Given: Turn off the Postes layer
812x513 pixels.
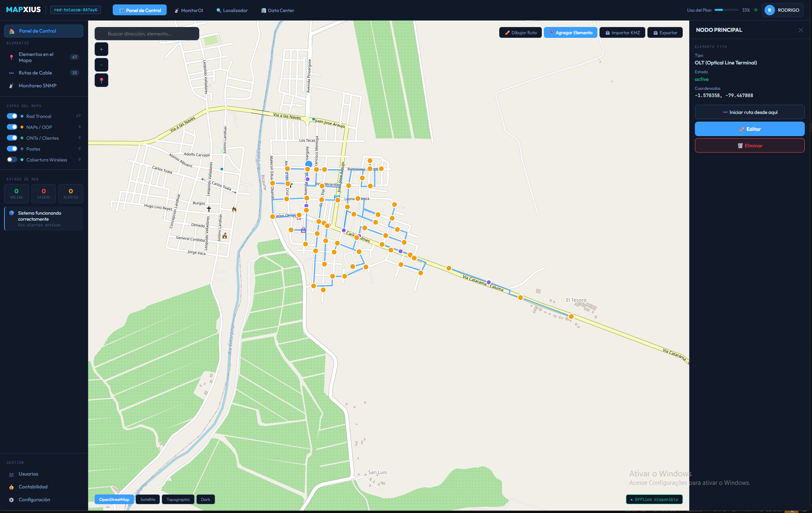Looking at the screenshot, I should [12, 149].
